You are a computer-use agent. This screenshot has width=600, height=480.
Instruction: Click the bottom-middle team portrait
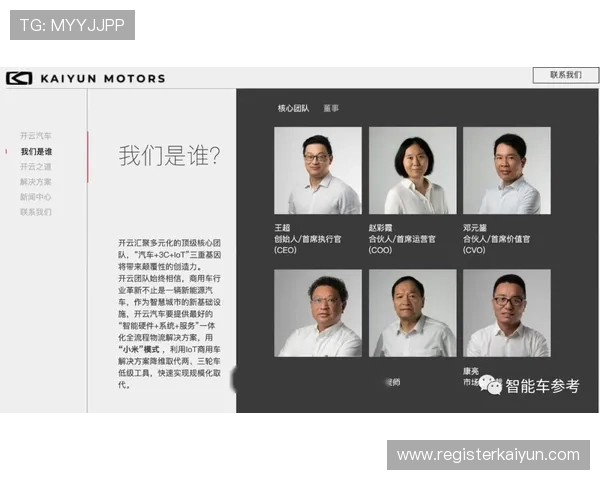[412, 313]
